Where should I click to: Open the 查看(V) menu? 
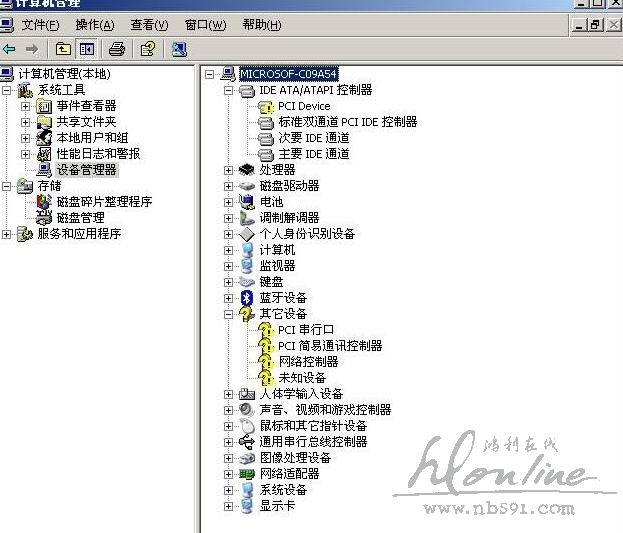(x=149, y=25)
